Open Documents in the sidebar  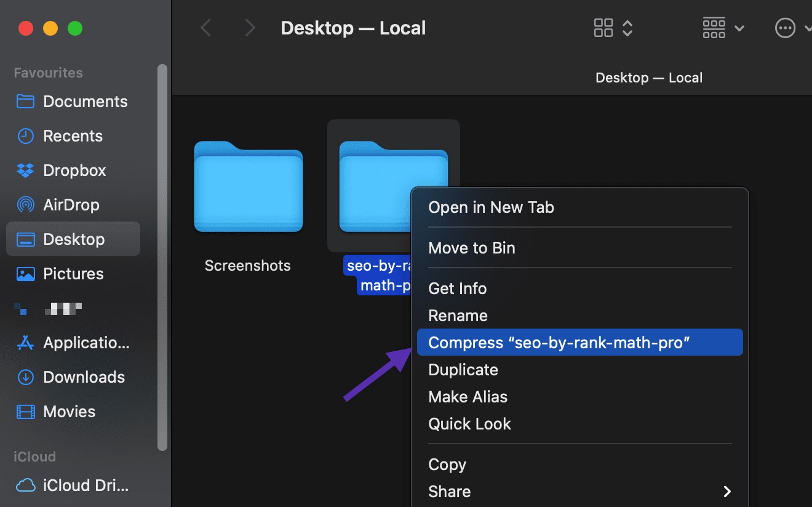click(73, 102)
